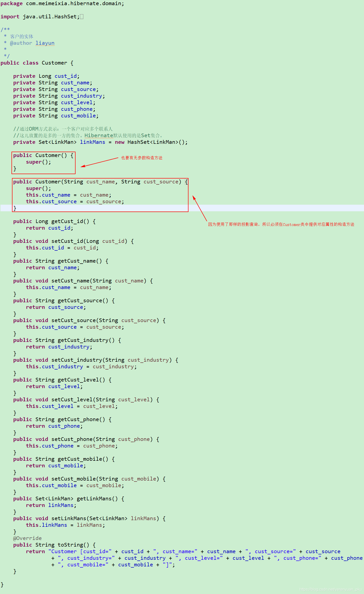Click 'setCust_id(Long cust_id)' method signature
The height and width of the screenshot is (594, 364).
pyautogui.click(x=74, y=241)
